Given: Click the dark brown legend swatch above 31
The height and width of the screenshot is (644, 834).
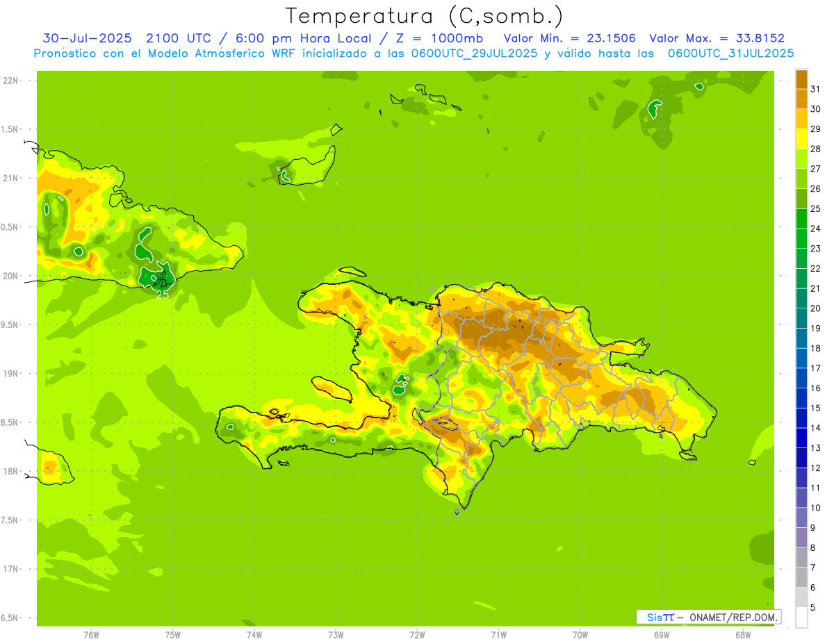Looking at the screenshot, I should pyautogui.click(x=801, y=79).
